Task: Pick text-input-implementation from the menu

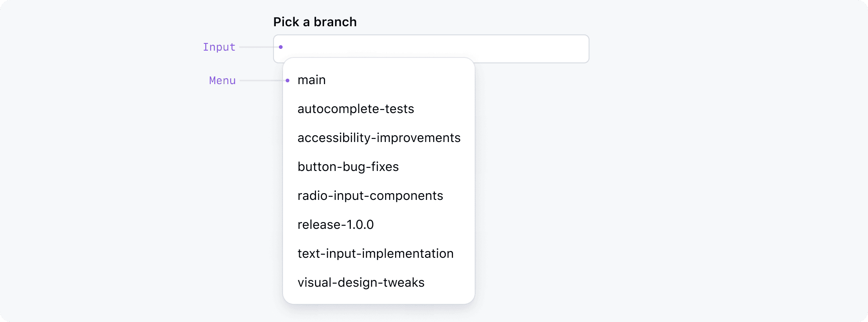Action: (x=375, y=253)
